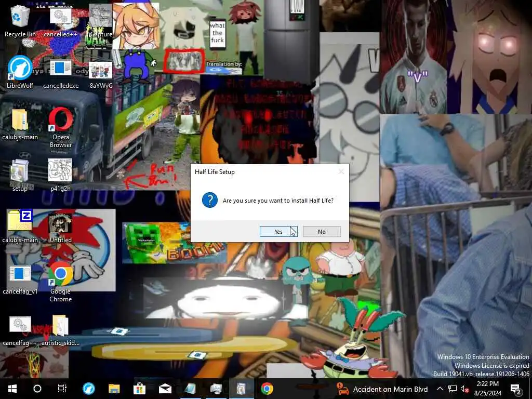This screenshot has width=532, height=399.
Task: Open Microsoft Store from the taskbar
Action: (x=139, y=389)
